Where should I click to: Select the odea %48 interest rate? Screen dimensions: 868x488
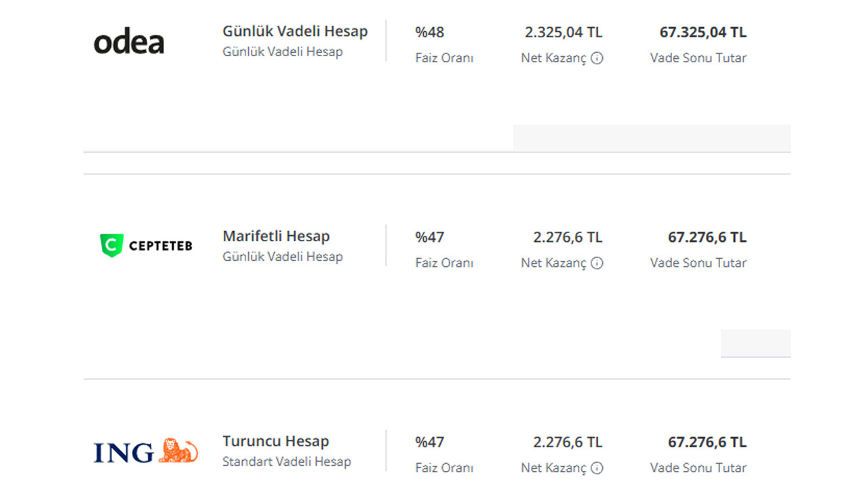430,32
